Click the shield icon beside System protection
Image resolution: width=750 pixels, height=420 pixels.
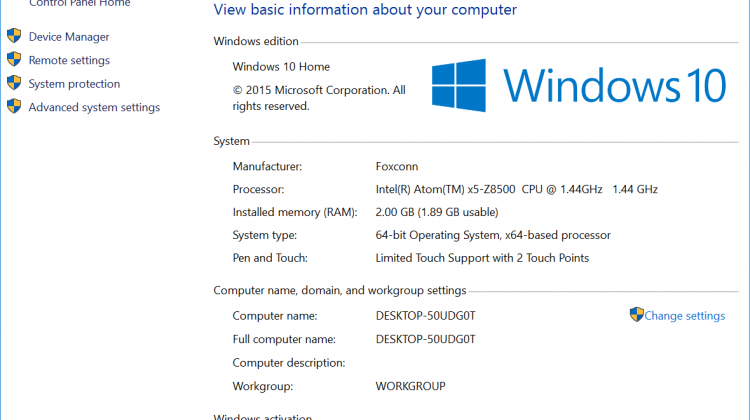click(x=14, y=83)
